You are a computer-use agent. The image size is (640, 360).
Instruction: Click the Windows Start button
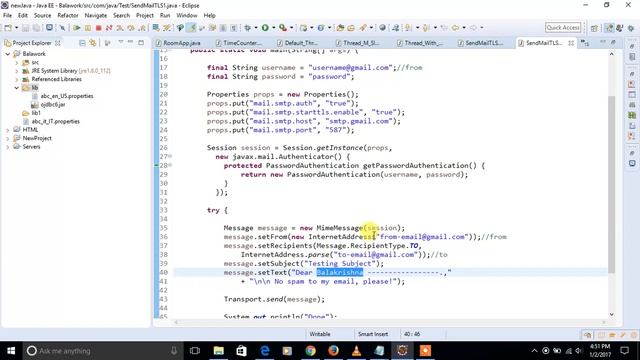click(11, 351)
